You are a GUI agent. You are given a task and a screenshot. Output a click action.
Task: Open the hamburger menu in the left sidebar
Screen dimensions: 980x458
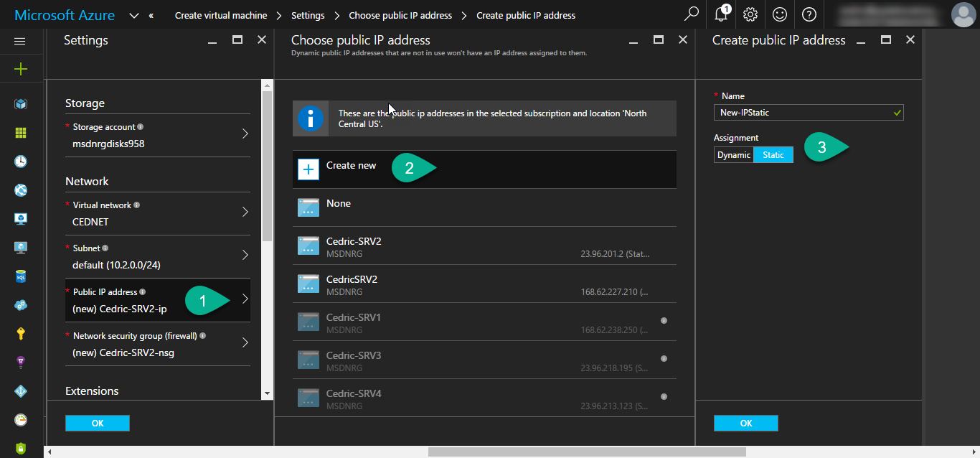[20, 41]
